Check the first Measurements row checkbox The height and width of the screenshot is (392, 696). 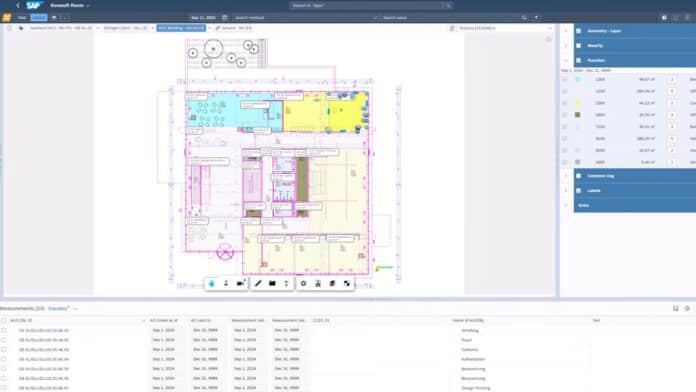pyautogui.click(x=4, y=330)
